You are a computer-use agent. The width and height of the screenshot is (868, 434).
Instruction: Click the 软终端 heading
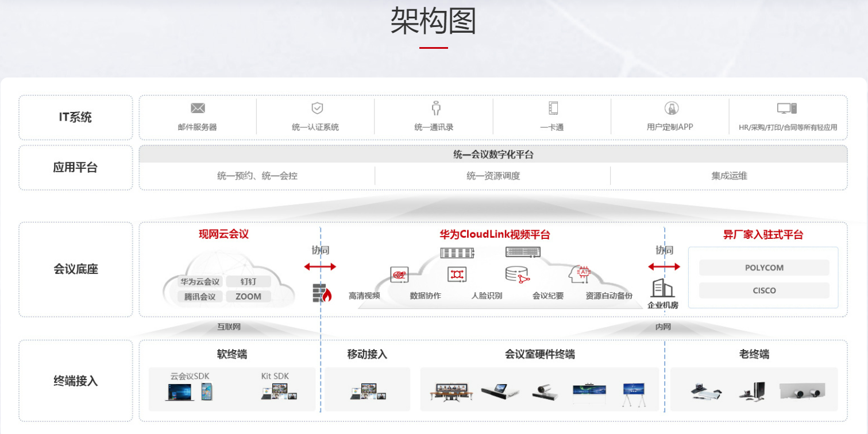(232, 354)
